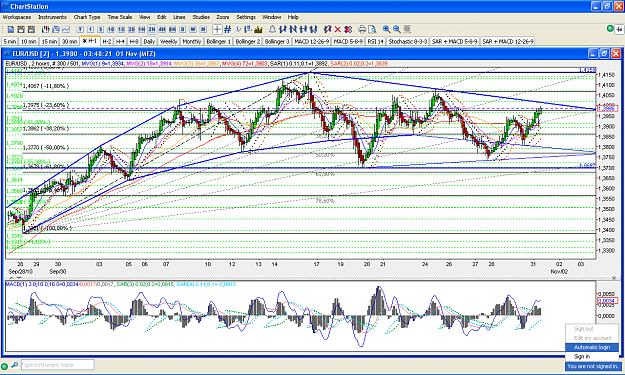Switch to the tick (T) time scale
625x375 pixels.
click(80, 29)
